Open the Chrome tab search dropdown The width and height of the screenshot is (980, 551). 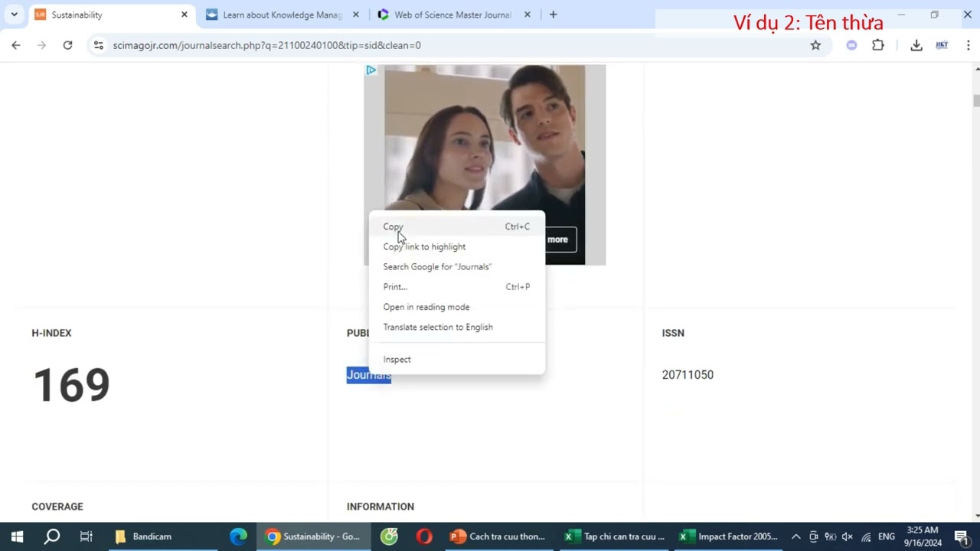(x=14, y=15)
